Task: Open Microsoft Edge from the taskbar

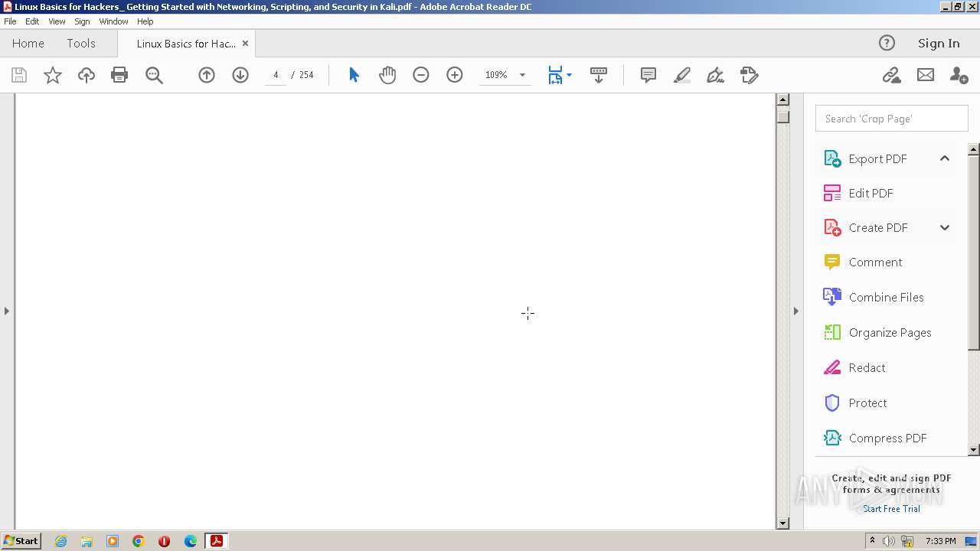Action: coord(191,541)
